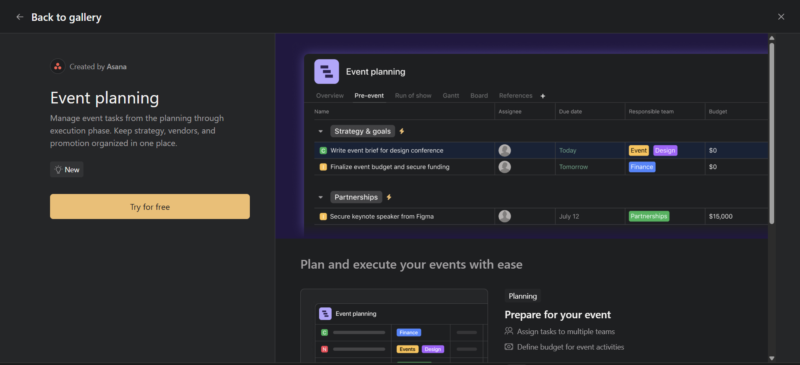
Task: Click the $15,000 budget value
Action: pyautogui.click(x=720, y=216)
